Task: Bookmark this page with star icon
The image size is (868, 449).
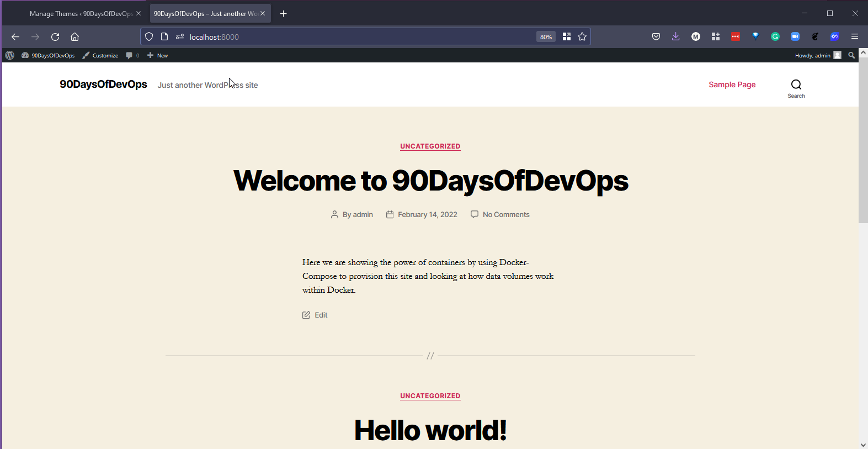Action: coord(582,37)
